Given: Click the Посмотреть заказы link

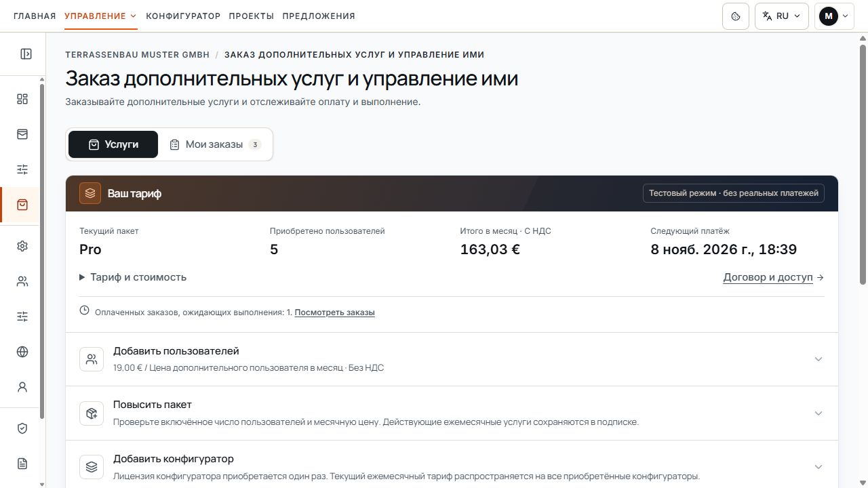Looking at the screenshot, I should point(335,312).
